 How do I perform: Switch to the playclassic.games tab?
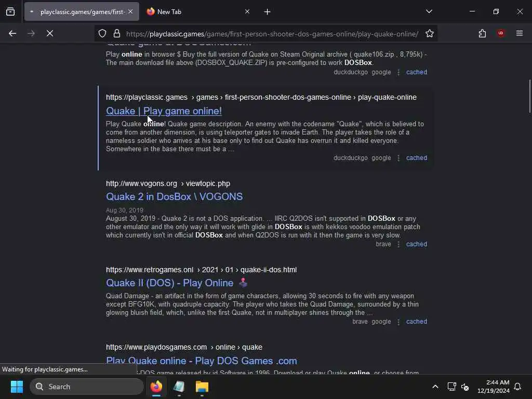pos(82,11)
